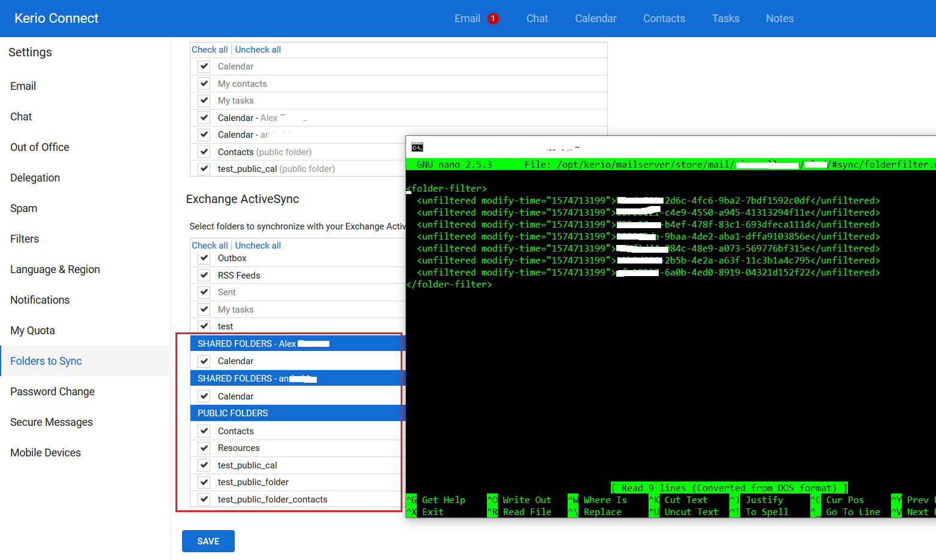This screenshot has height=560, width=936.
Task: Open Out of Office settings
Action: [85, 147]
